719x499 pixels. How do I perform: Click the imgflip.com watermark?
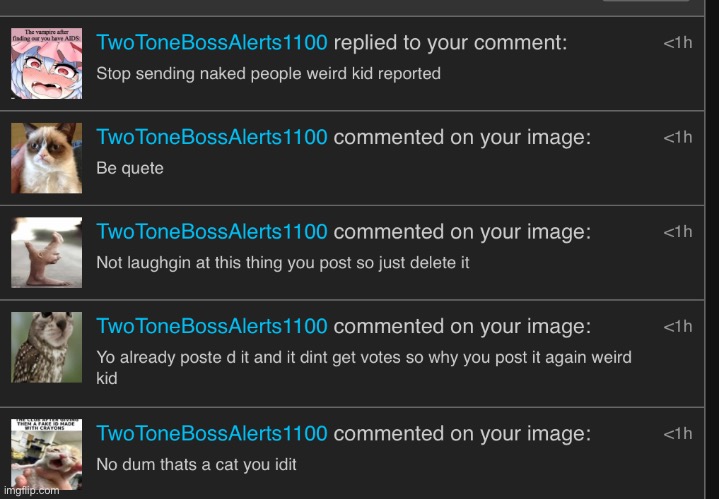pos(31,490)
